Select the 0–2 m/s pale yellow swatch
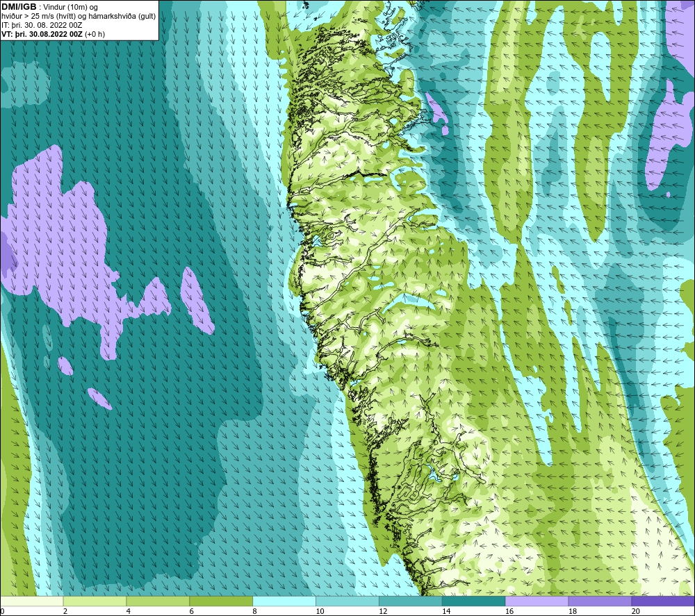 pyautogui.click(x=32, y=601)
